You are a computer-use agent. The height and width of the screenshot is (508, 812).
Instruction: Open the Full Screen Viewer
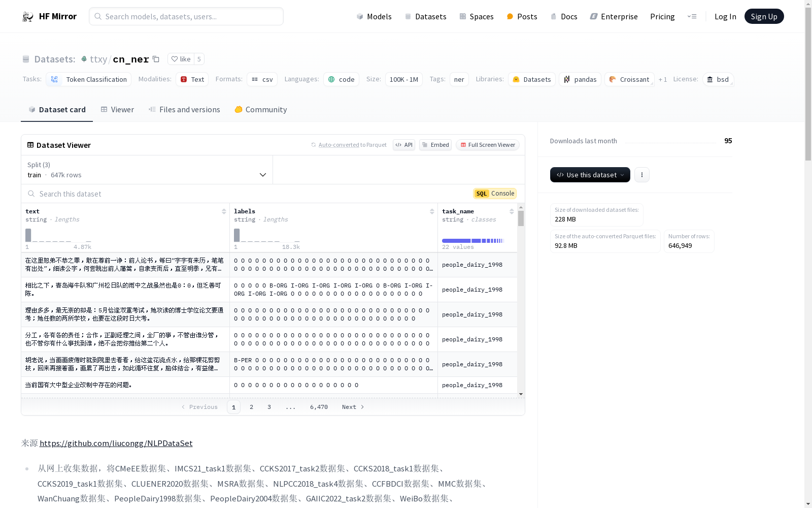(x=488, y=145)
